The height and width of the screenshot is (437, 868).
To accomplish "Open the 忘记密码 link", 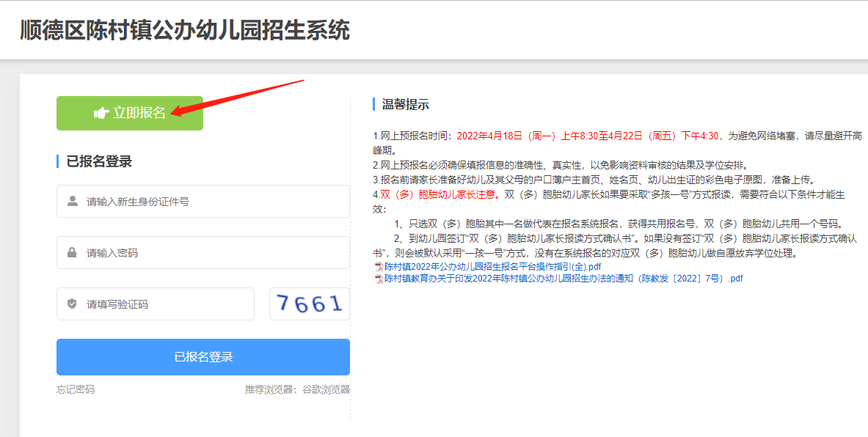I will 76,389.
